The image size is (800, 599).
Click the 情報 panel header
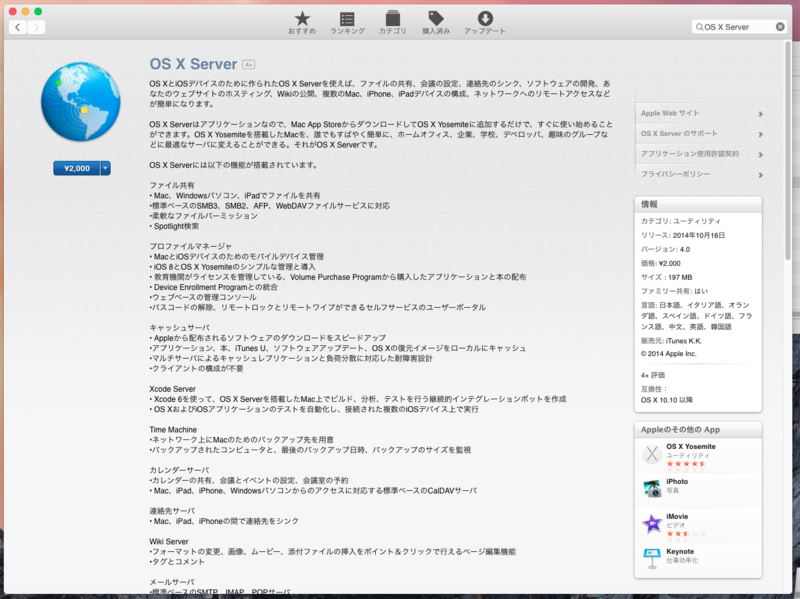[x=698, y=204]
